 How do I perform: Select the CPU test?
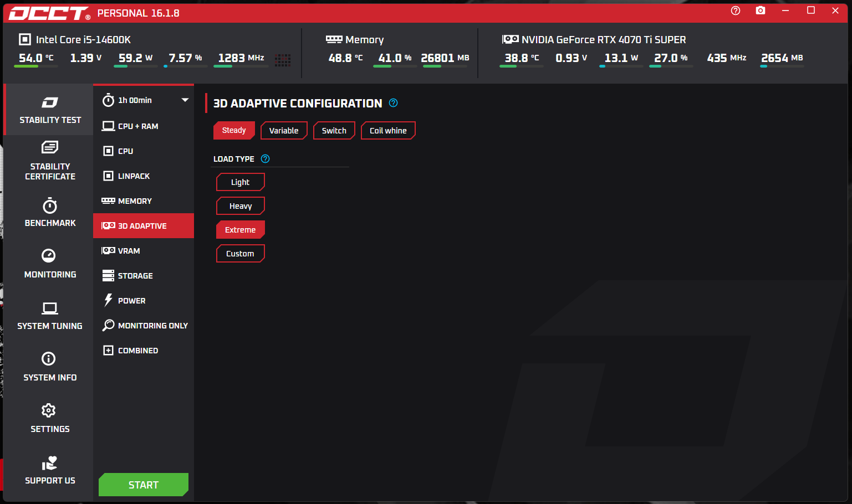point(144,151)
